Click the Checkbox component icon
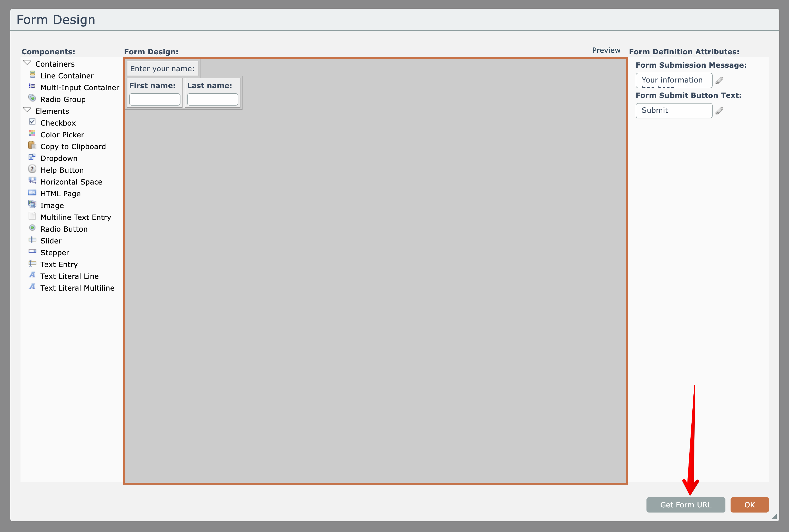The image size is (789, 532). pyautogui.click(x=32, y=122)
